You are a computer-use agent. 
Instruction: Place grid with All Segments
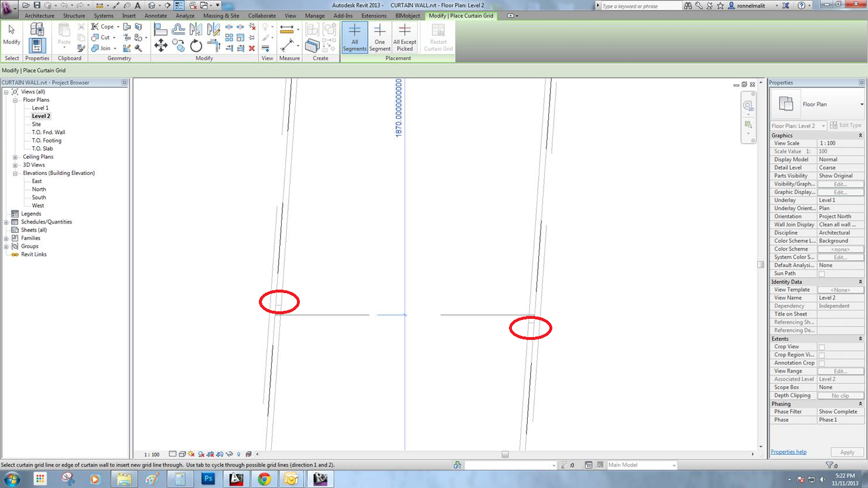[354, 37]
